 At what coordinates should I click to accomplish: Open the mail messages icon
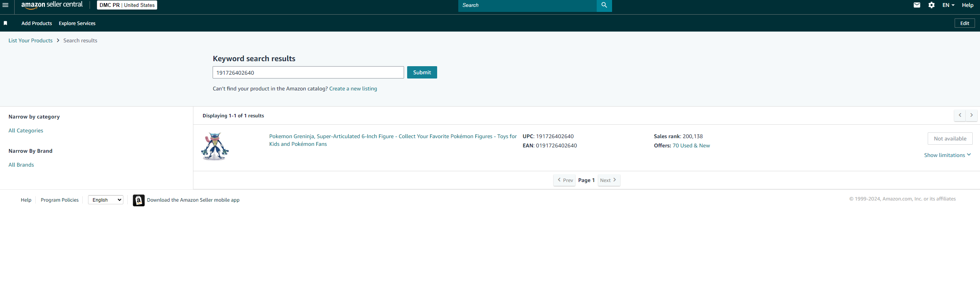click(x=917, y=5)
